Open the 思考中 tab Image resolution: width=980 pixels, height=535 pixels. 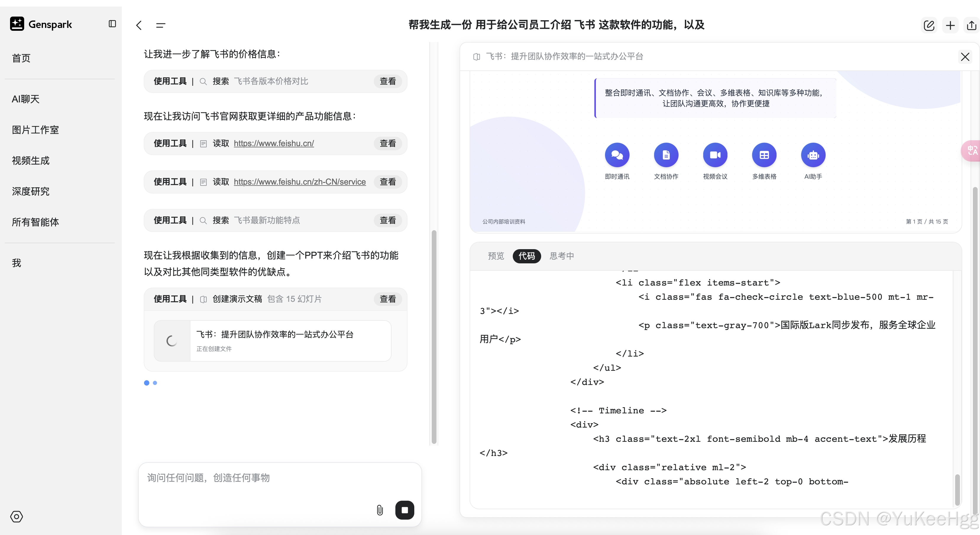tap(562, 256)
